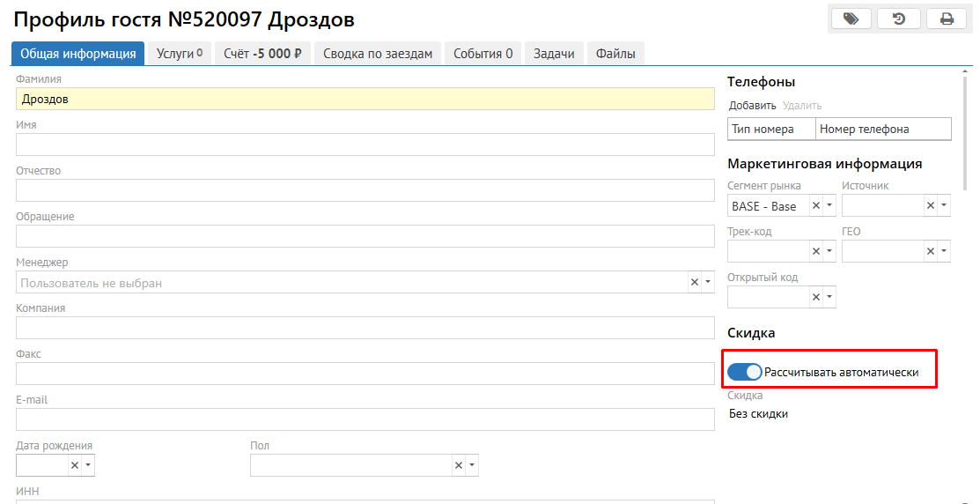
Task: Click the Фамилия field containing Дроздов
Action: click(x=365, y=99)
